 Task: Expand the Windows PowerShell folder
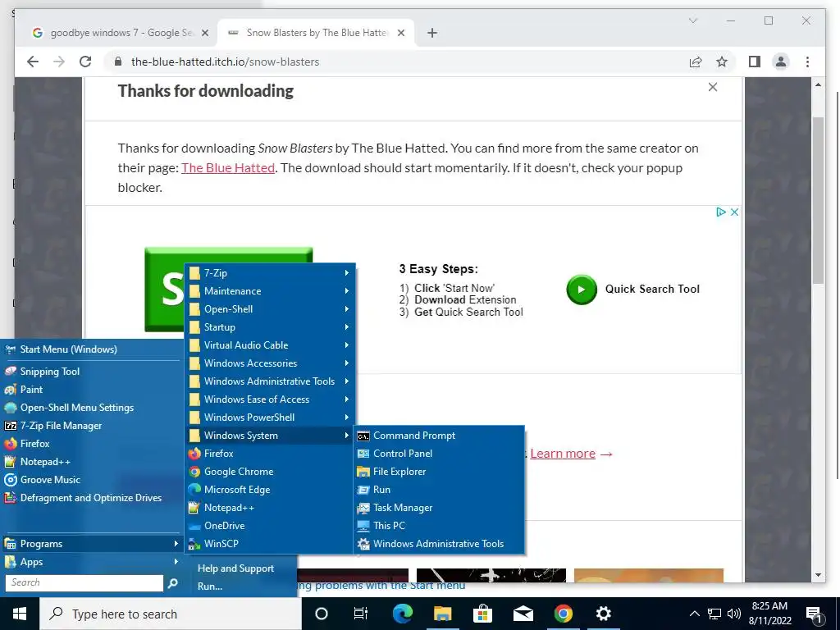coord(269,418)
